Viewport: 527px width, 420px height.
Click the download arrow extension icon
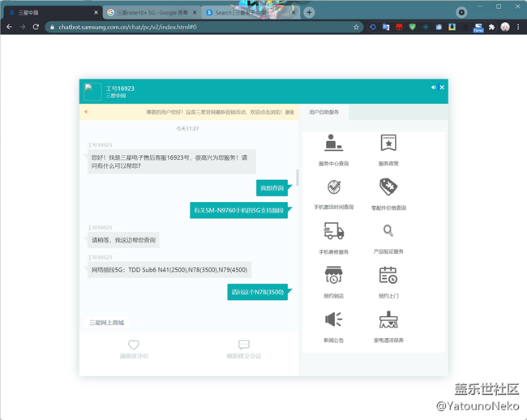[x=452, y=27]
